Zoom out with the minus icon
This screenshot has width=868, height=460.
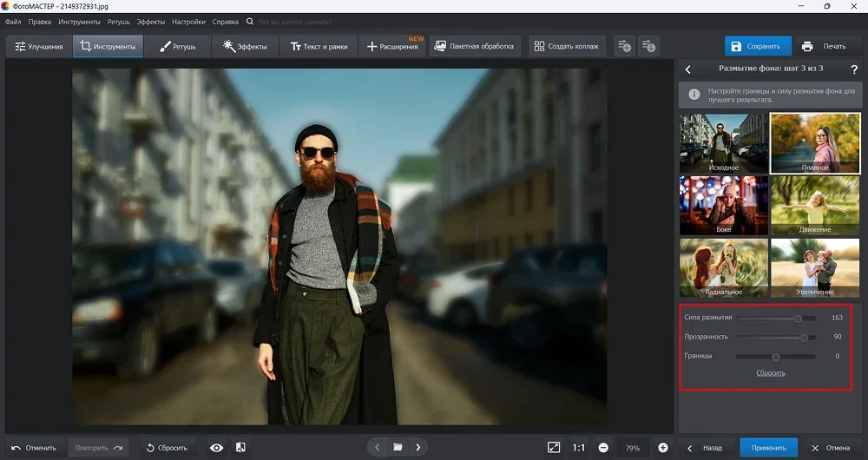point(603,448)
